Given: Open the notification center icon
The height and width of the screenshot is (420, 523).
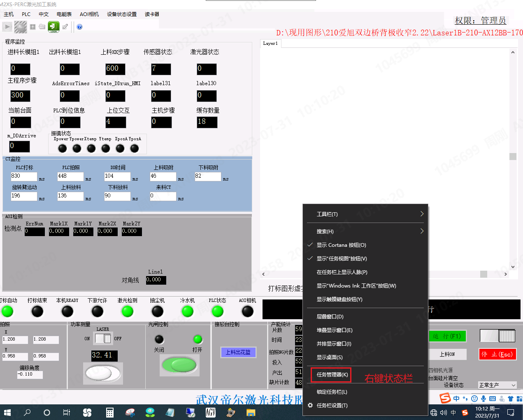Looking at the screenshot, I should 511,412.
